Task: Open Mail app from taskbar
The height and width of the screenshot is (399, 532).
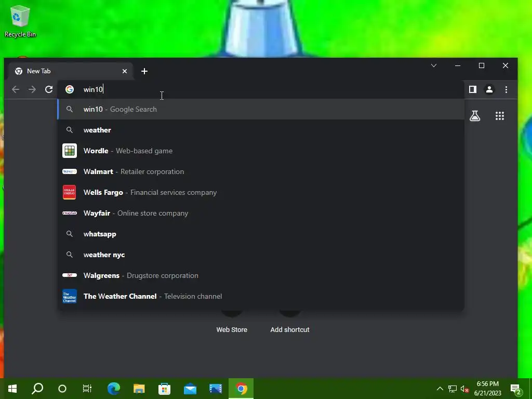Action: [x=190, y=389]
